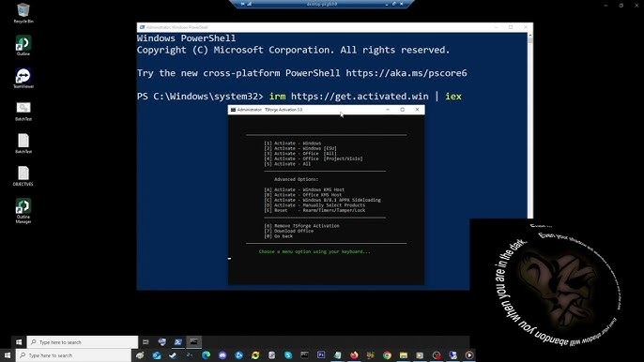Click 'Choose a menu option using your keyboard' text
Screen dimensions: 644x362
(x=314, y=251)
